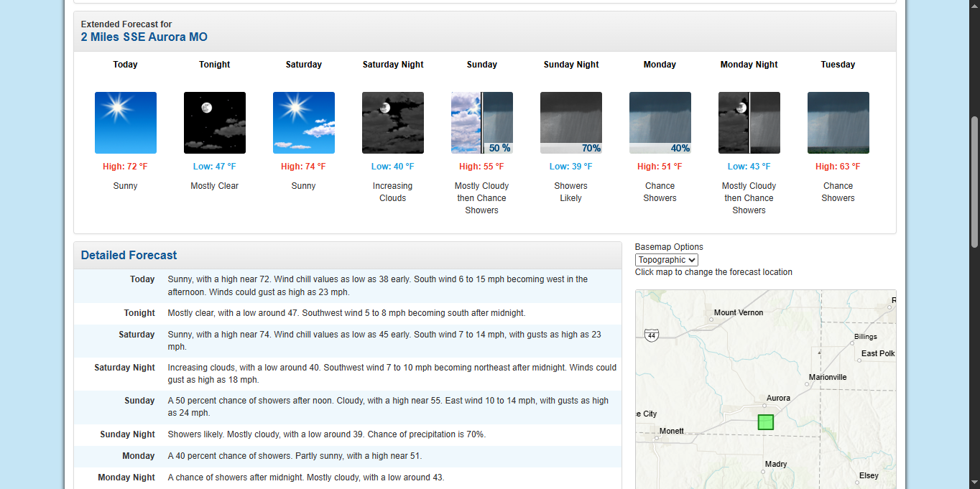This screenshot has width=980, height=489.
Task: Click the 2 Miles SSE Aurora MO heading
Action: click(144, 37)
